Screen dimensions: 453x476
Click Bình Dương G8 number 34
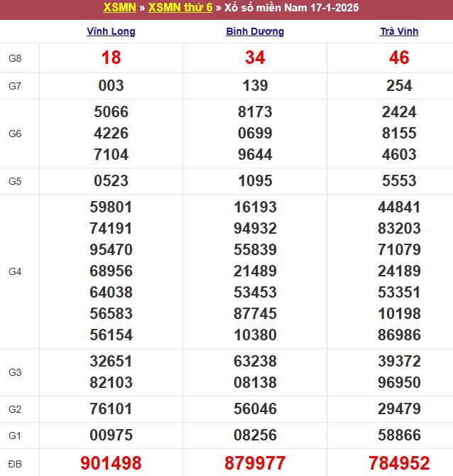(255, 58)
